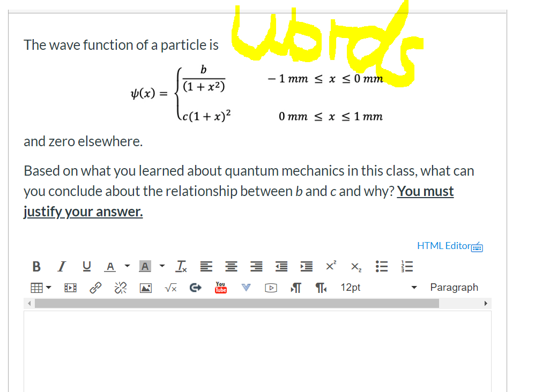Click the Vimeo embed icon
This screenshot has width=542, height=392.
(246, 288)
